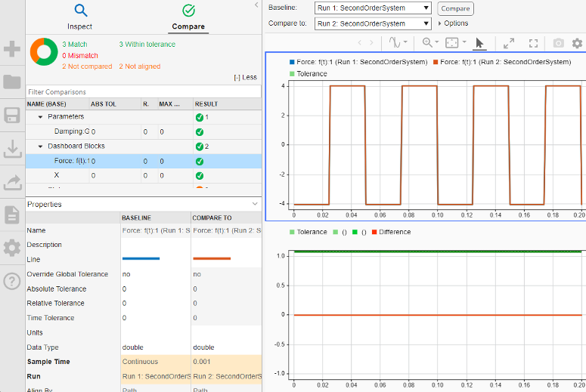Open the Baseline run dropdown
Viewport: 586px width, 392px height.
(x=373, y=8)
